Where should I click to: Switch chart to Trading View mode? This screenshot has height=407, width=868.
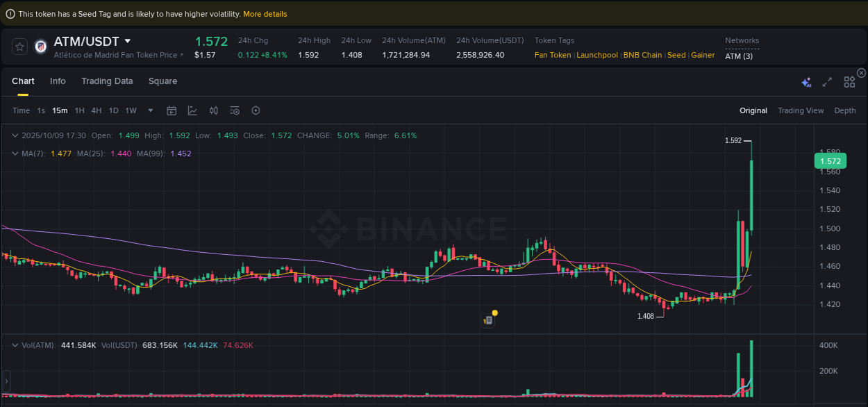pyautogui.click(x=801, y=110)
